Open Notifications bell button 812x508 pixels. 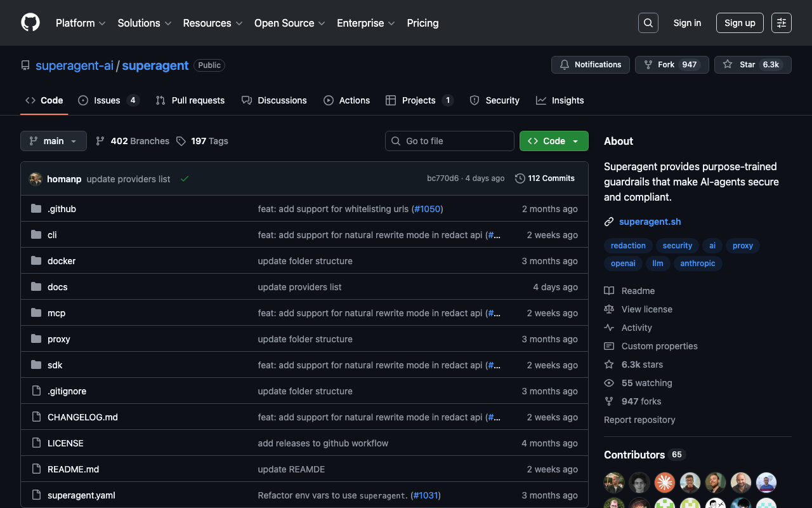click(590, 65)
